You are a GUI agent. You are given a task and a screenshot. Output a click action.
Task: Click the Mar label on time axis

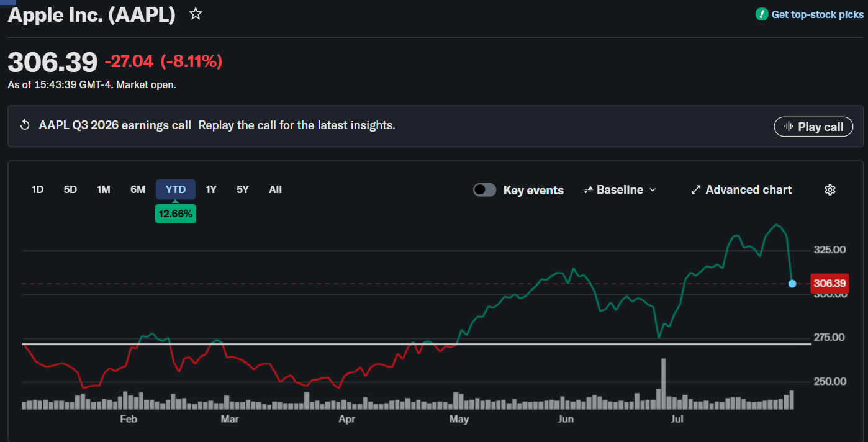(230, 420)
